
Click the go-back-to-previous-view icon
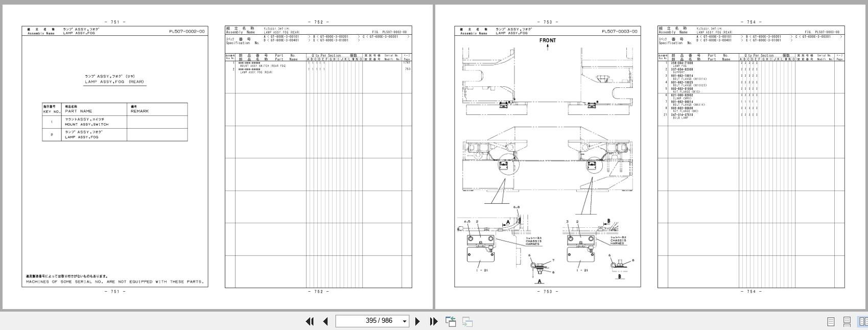pos(451,321)
